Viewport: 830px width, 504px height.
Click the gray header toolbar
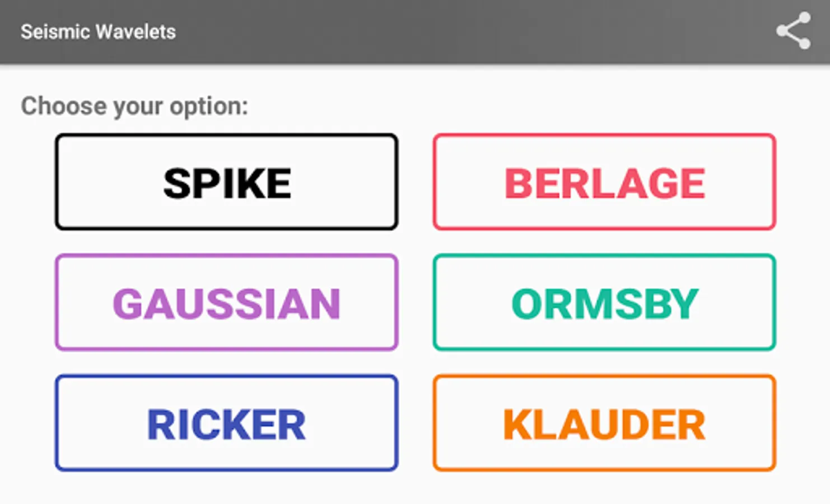(x=415, y=32)
